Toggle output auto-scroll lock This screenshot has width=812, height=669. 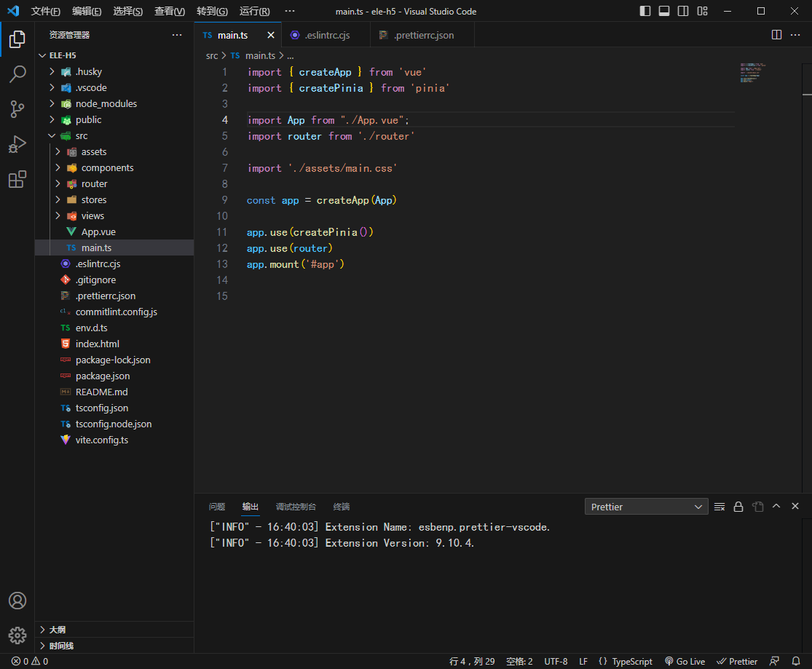738,507
